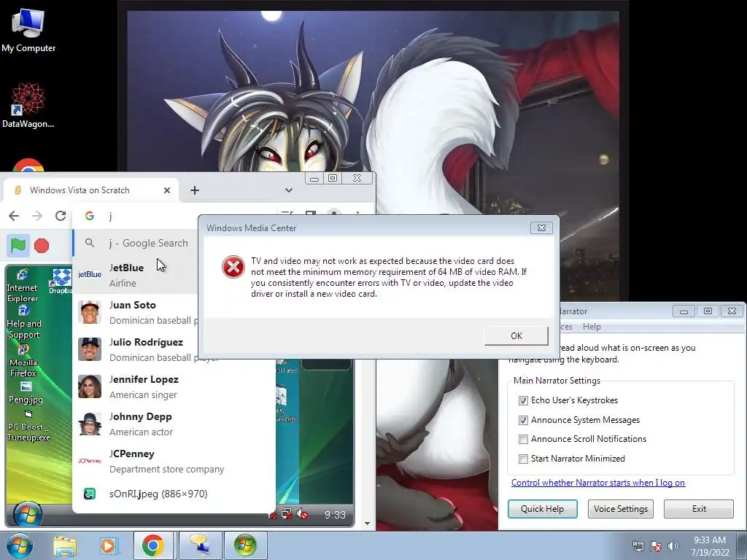Image resolution: width=747 pixels, height=560 pixels.
Task: Open the Action Center flag tray icon
Action: click(656, 546)
